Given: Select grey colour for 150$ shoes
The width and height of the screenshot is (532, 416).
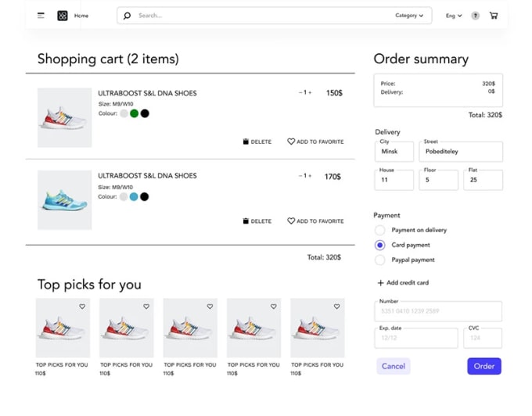Looking at the screenshot, I should pos(124,113).
